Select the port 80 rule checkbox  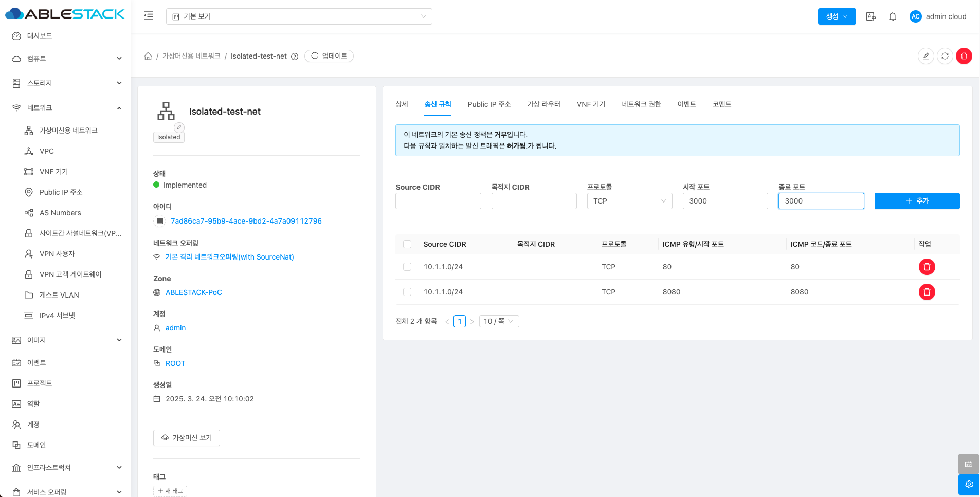407,267
